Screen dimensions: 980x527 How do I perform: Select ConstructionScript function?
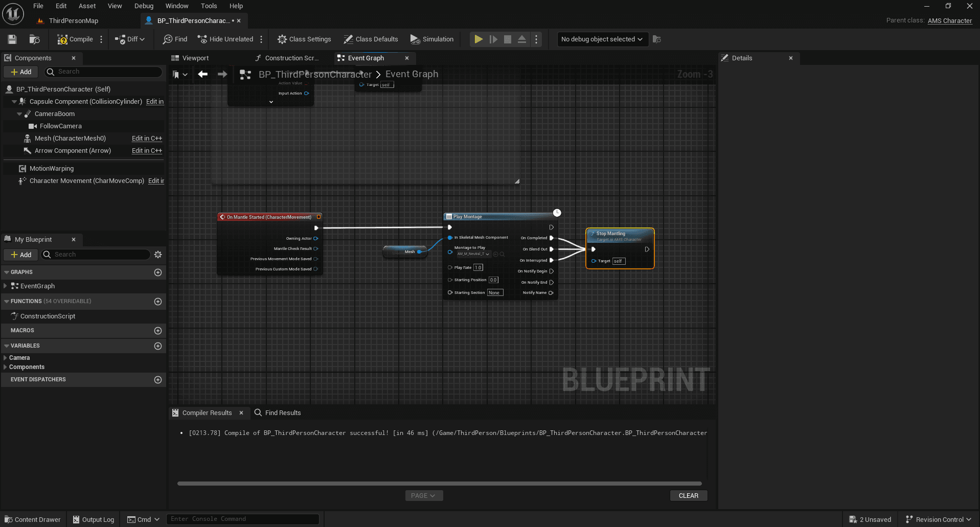[48, 316]
